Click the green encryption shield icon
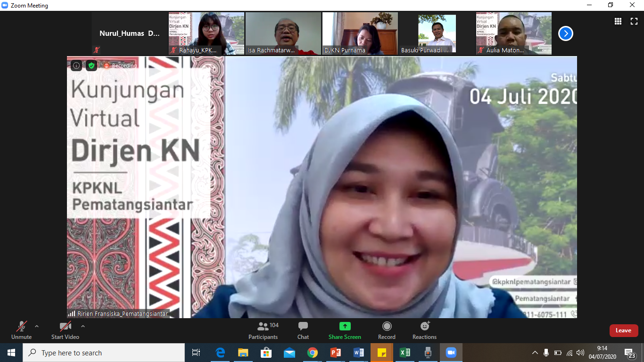Viewport: 644px width, 362px height. (x=91, y=66)
